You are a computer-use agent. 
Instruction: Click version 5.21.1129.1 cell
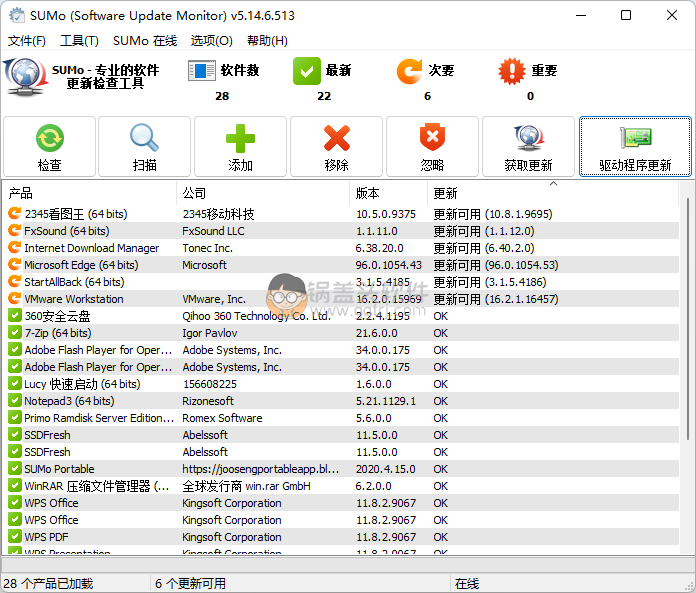(x=386, y=401)
